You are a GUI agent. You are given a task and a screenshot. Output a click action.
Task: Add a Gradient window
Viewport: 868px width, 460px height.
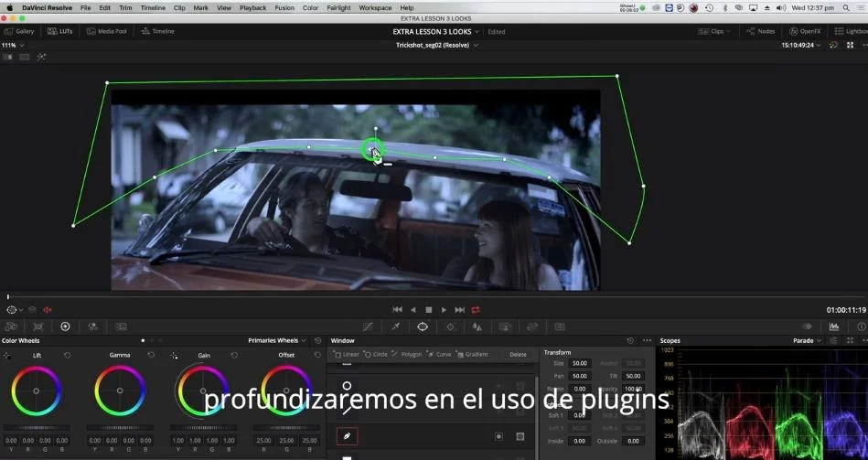click(472, 354)
